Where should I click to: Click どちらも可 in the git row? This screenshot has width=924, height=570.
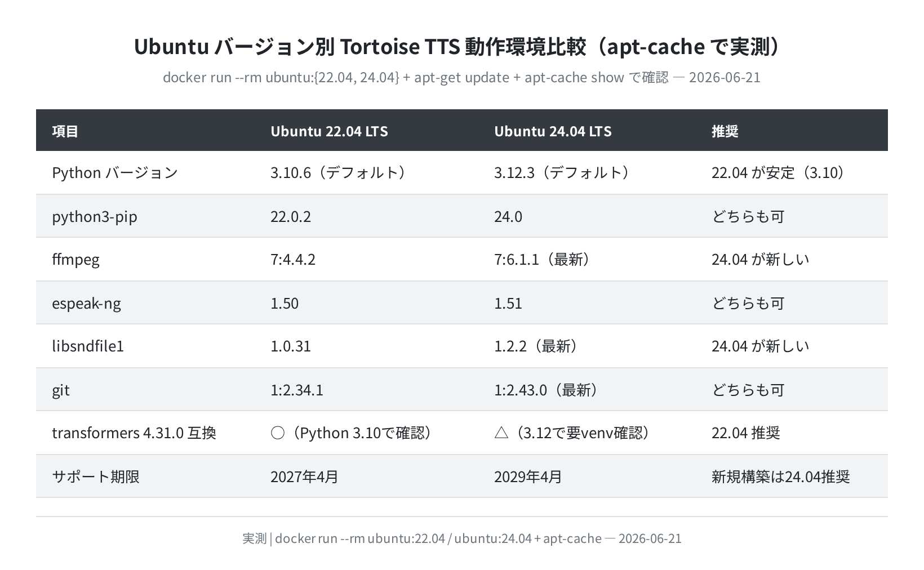click(748, 390)
